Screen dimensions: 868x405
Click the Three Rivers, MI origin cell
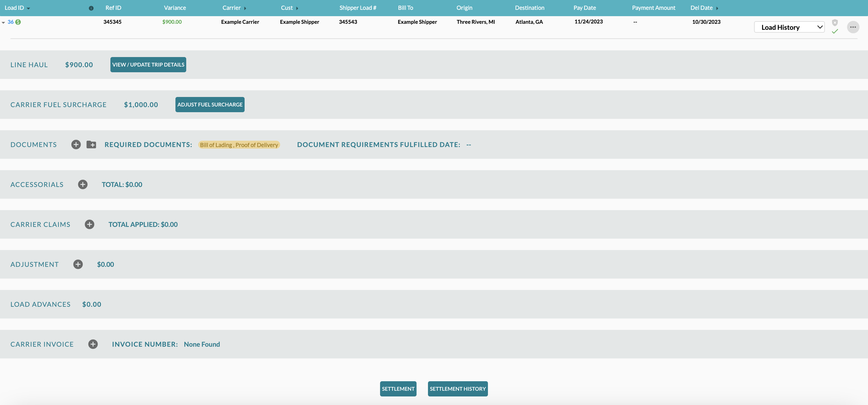(x=476, y=22)
